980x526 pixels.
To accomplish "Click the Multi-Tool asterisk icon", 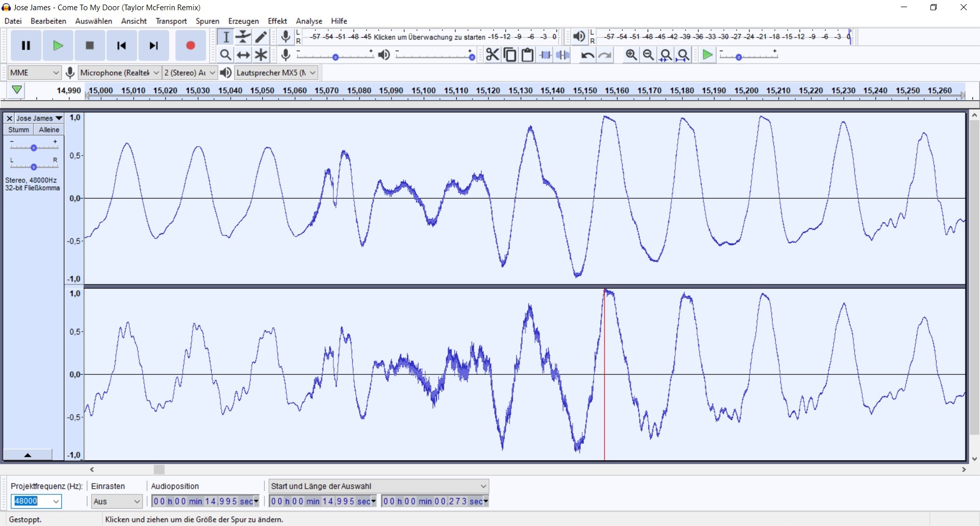I will point(261,55).
